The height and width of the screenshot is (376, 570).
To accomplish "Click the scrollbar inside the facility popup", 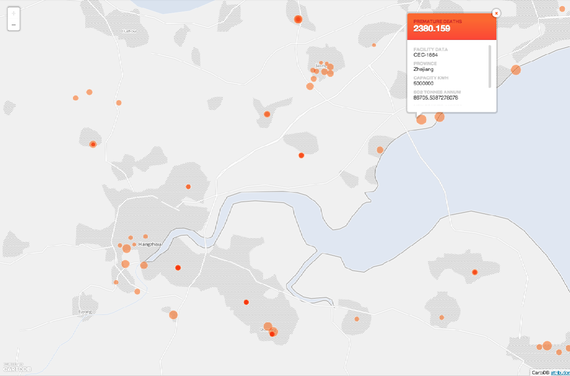I will coord(490,66).
